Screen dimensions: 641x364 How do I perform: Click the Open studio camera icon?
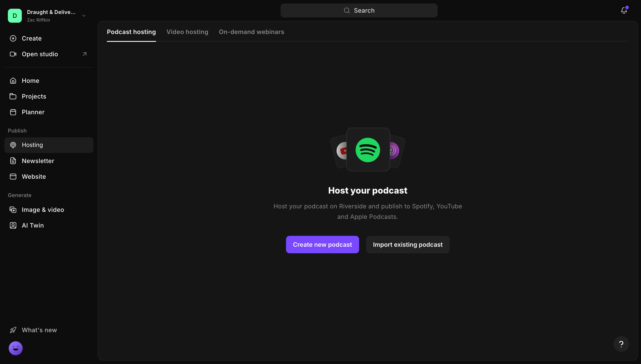click(13, 54)
